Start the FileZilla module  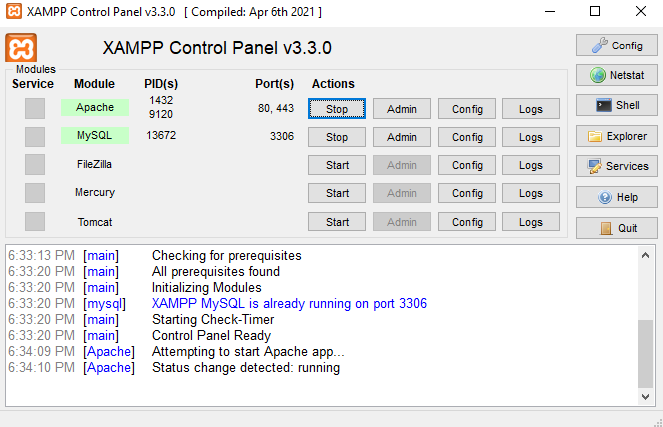point(337,165)
